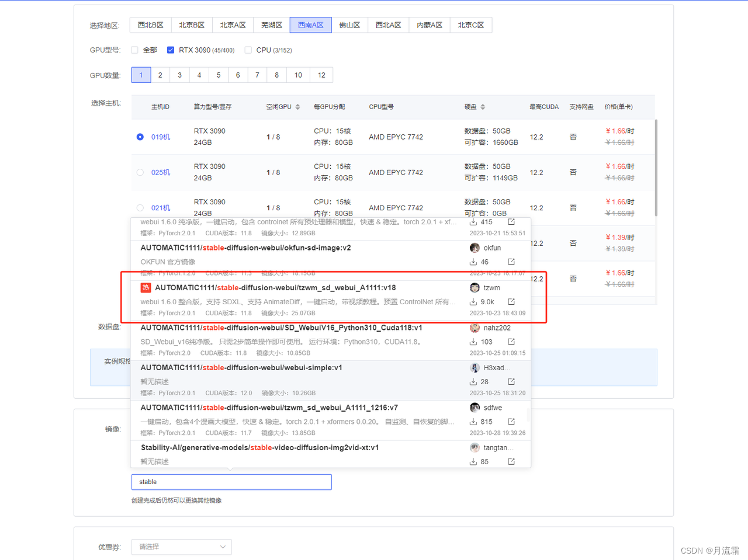Select region tab 北京C区
748x560 pixels.
471,25
